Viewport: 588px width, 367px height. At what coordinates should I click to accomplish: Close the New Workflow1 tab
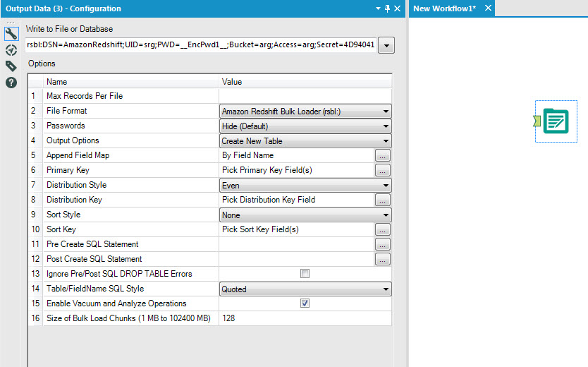pyautogui.click(x=488, y=8)
